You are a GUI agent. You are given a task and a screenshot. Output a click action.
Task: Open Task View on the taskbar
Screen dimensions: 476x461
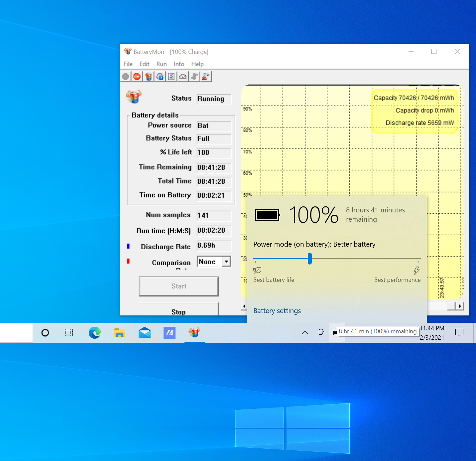pos(69,333)
